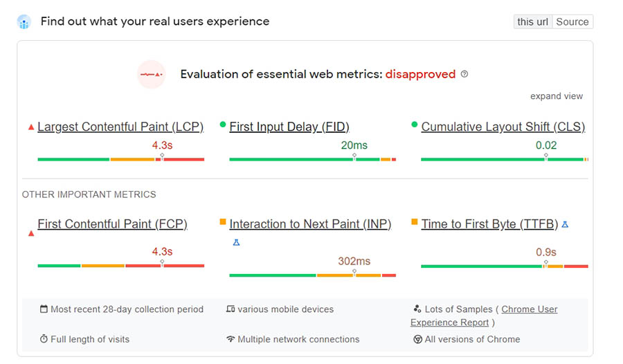Open the Largest Contentful Paint (LCP) link
This screenshot has width=623, height=364.
(120, 127)
